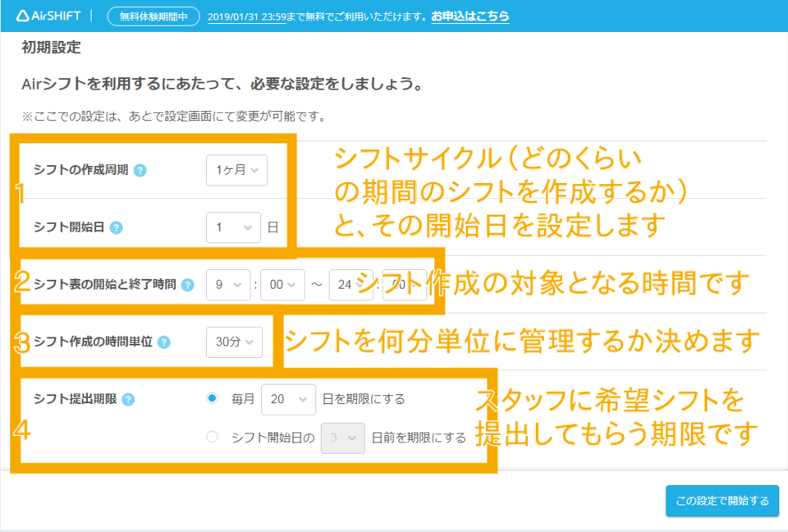Click help icon beside シフトの作成周期
Image resolution: width=788 pixels, height=532 pixels.
pyautogui.click(x=140, y=171)
